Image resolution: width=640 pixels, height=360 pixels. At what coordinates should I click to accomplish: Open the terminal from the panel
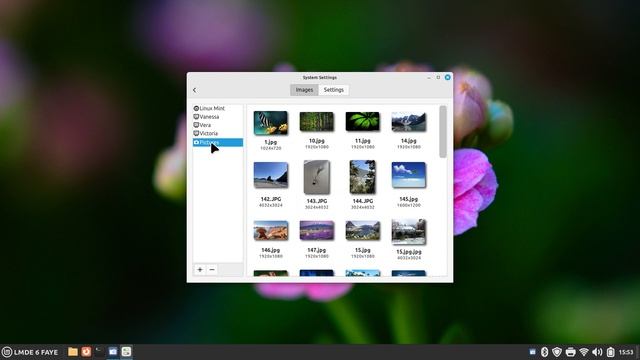click(99, 351)
